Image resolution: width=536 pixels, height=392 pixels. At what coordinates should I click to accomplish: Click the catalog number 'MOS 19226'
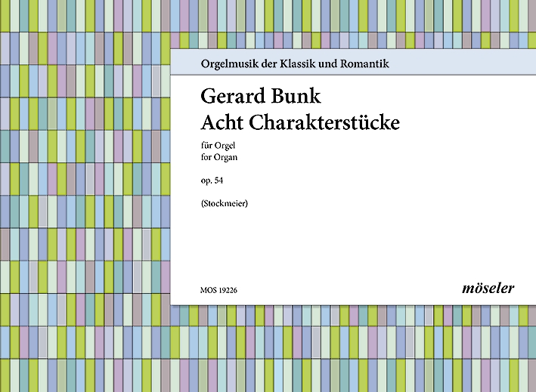(218, 290)
